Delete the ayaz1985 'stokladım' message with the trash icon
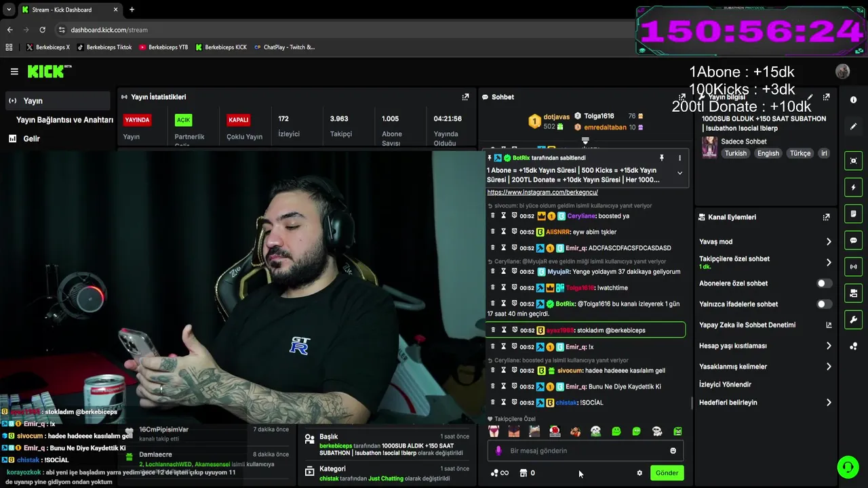This screenshot has width=868, height=488. point(492,330)
